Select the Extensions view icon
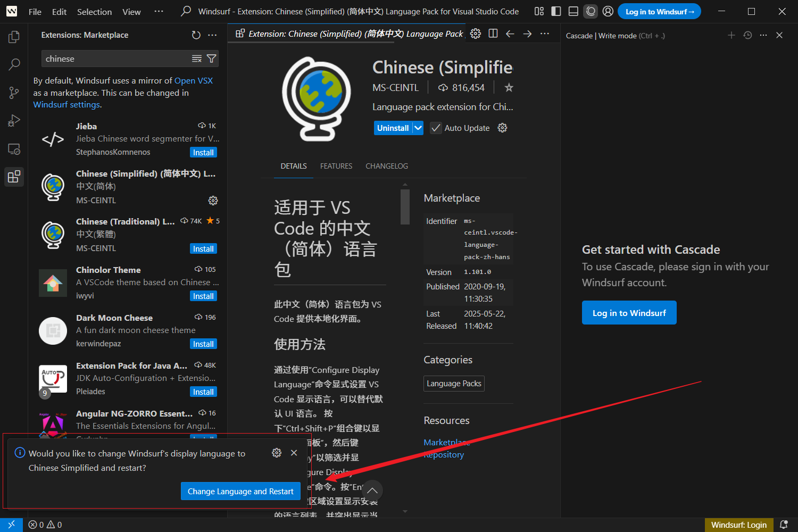Viewport: 798px width, 532px height. (14, 177)
